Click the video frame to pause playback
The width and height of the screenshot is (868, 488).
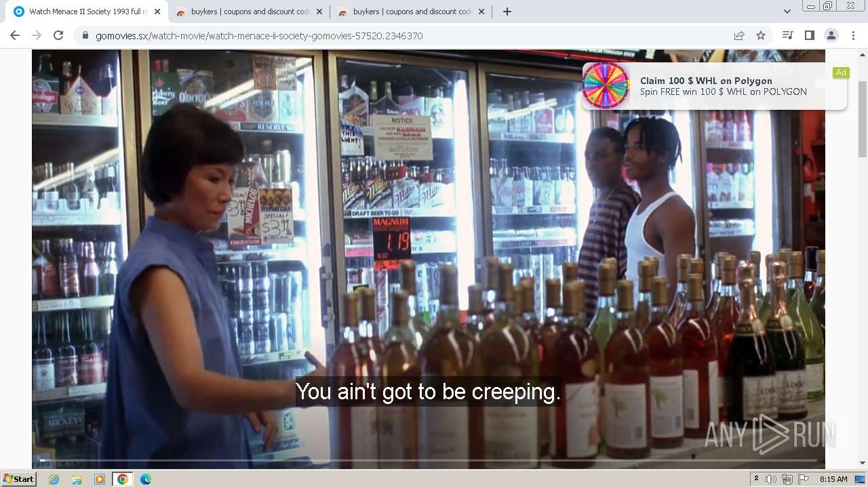tap(429, 258)
